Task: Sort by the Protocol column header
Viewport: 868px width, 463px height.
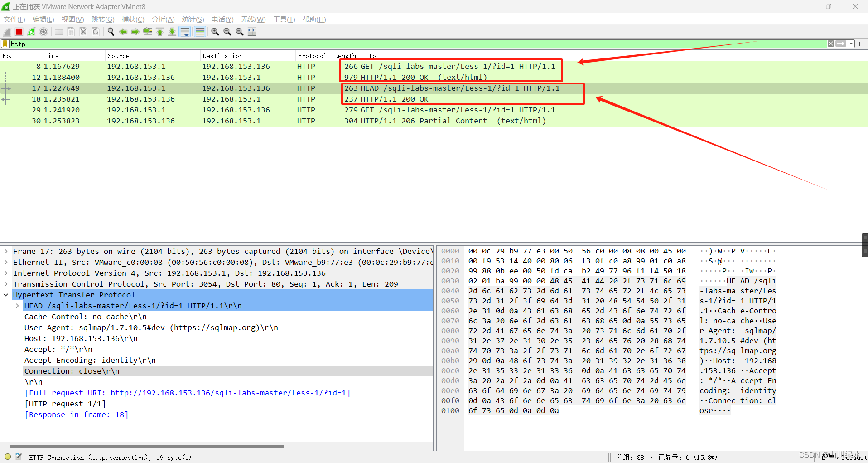Action: 313,56
